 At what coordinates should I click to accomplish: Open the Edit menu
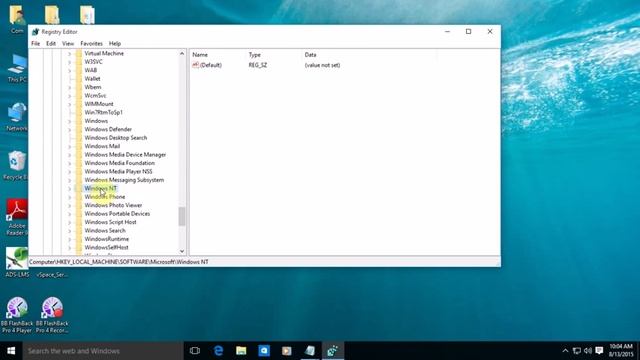point(51,43)
